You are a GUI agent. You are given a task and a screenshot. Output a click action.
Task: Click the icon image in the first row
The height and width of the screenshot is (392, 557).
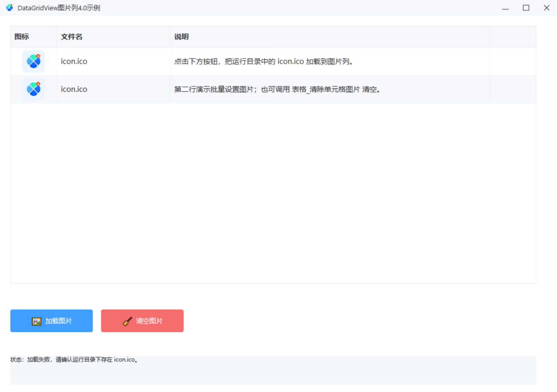[x=33, y=61]
